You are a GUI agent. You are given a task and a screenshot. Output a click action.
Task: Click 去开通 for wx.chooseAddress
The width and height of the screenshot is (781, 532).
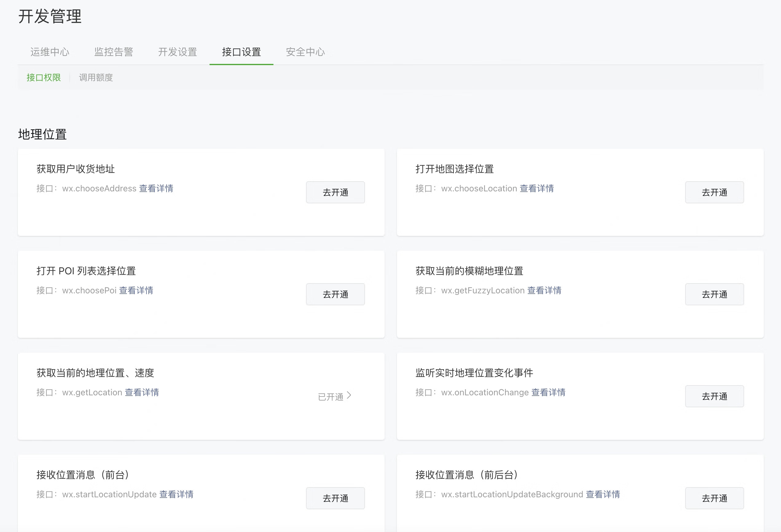pyautogui.click(x=335, y=192)
